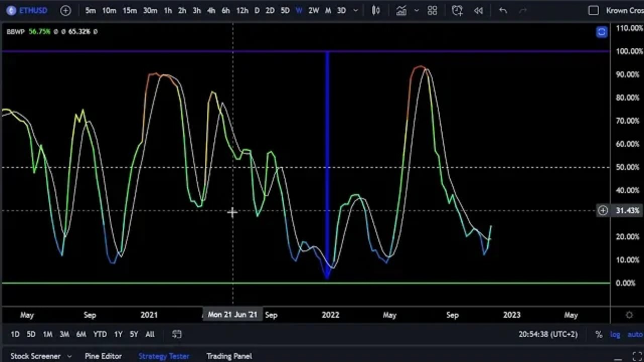Screen dimensions: 644x362
Task: Select the 2D timeframe
Action: pyautogui.click(x=270, y=10)
